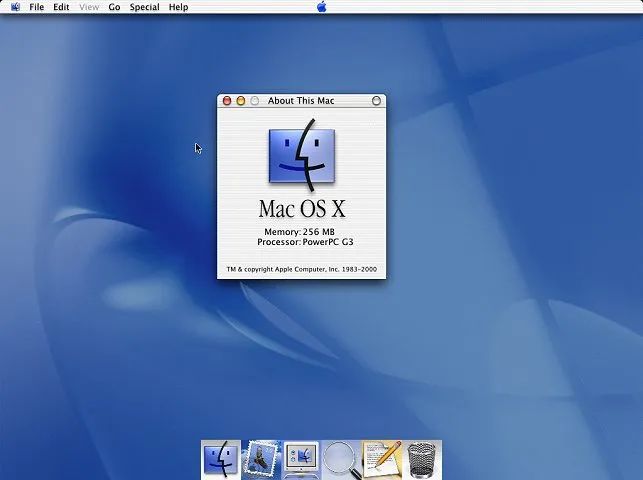
Task: Open the Special menu
Action: [x=144, y=7]
